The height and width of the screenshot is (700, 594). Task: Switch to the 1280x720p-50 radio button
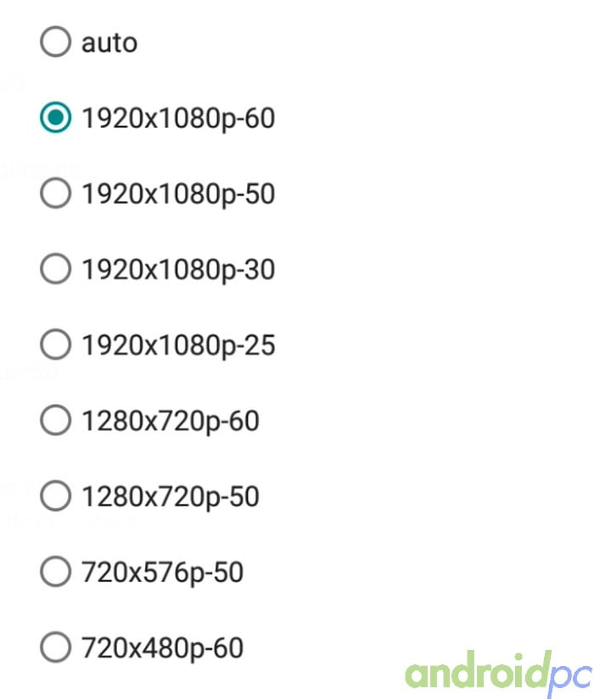pos(55,496)
